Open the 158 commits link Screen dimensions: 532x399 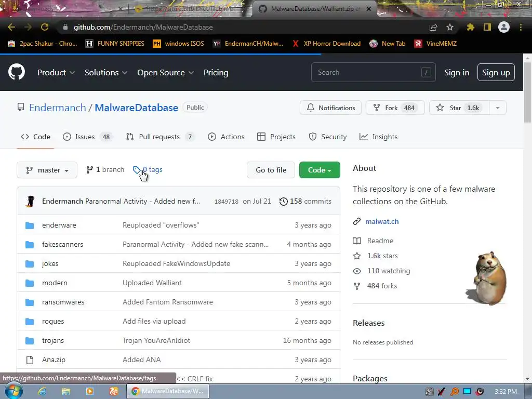coord(305,201)
